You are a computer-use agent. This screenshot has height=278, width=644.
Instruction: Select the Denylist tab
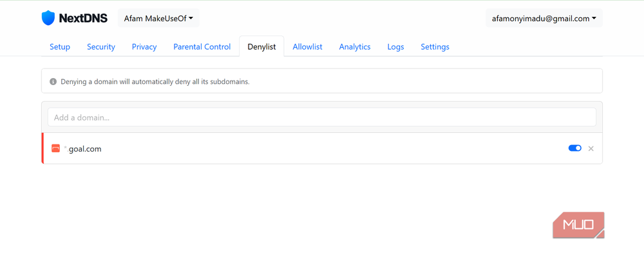tap(261, 46)
